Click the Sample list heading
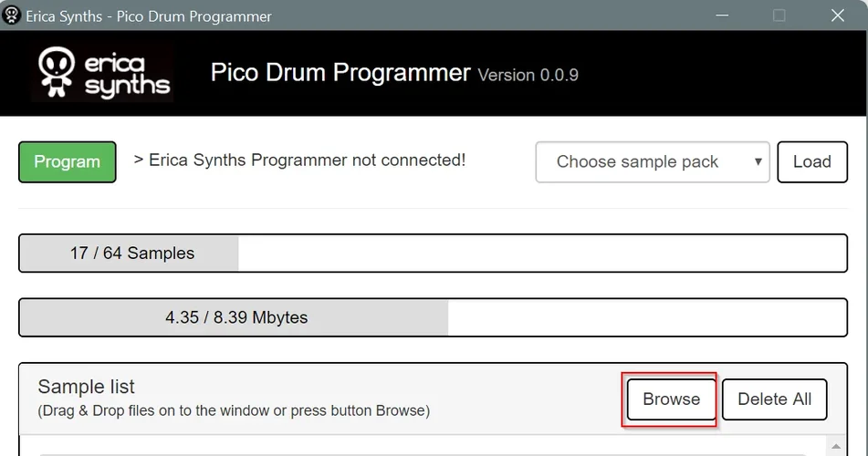Image resolution: width=868 pixels, height=456 pixels. point(87,388)
